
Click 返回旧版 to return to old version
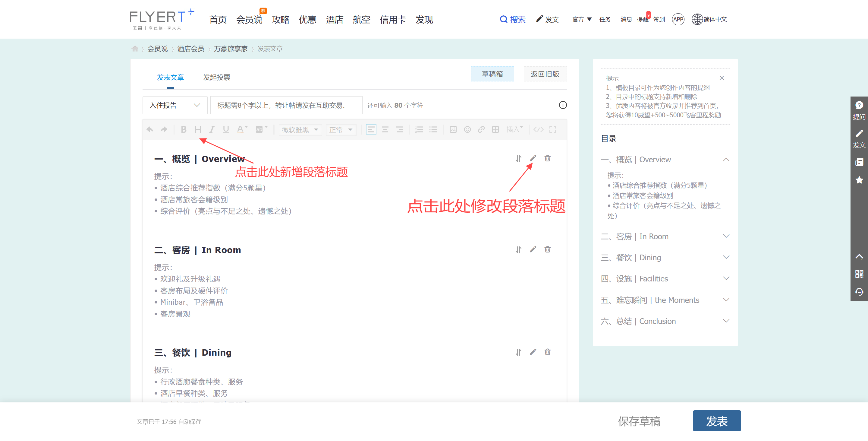(545, 74)
